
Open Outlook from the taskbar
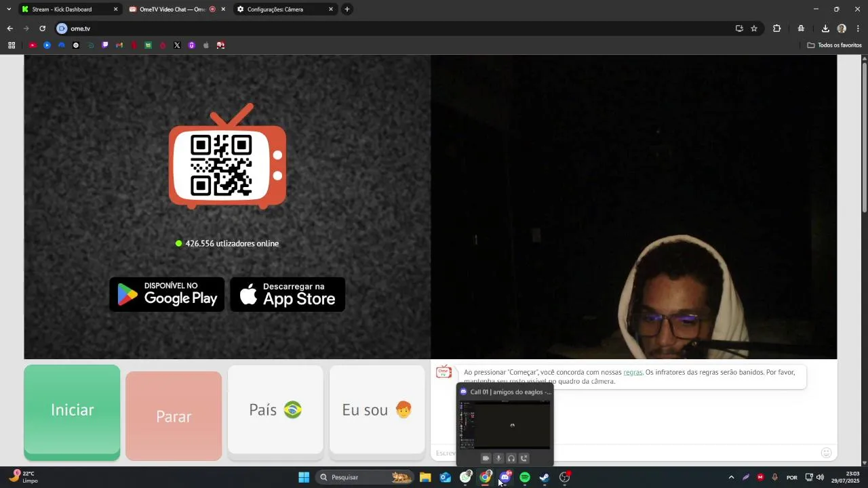click(446, 477)
